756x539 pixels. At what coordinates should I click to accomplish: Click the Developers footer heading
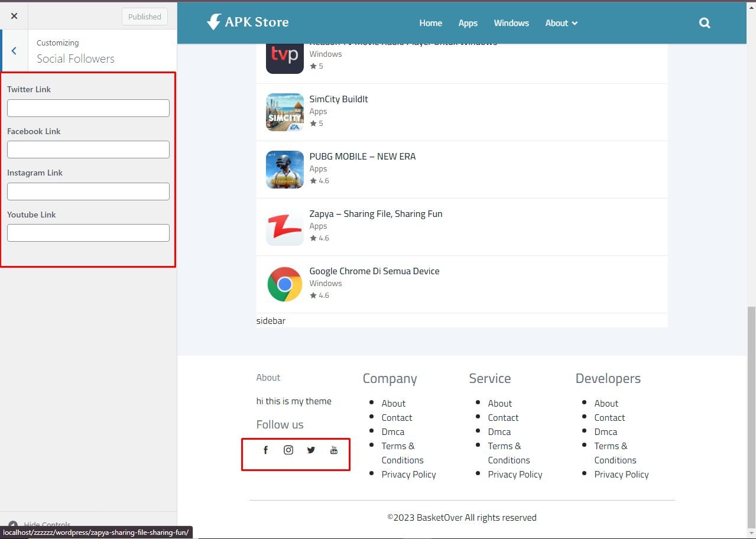(x=608, y=379)
